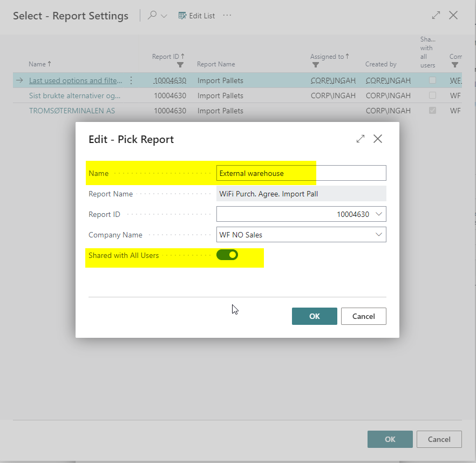
Task: Expand the Report ID dropdown
Action: coord(378,214)
